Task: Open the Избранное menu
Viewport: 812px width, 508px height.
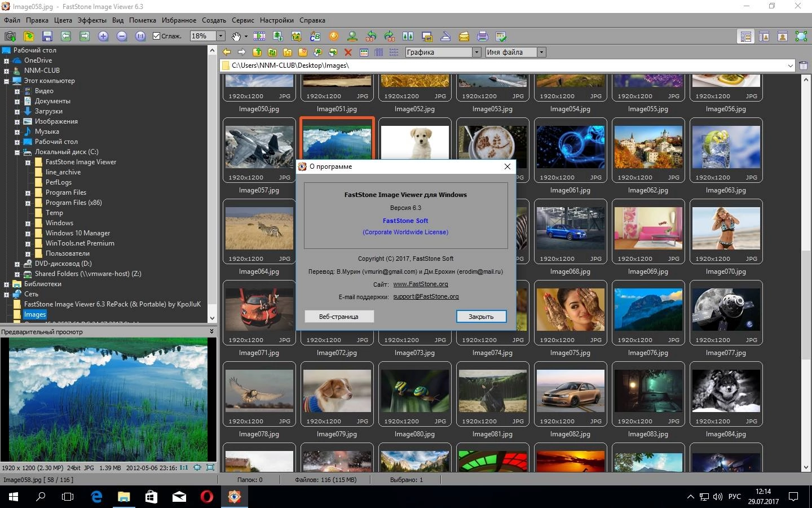Action: (179, 20)
